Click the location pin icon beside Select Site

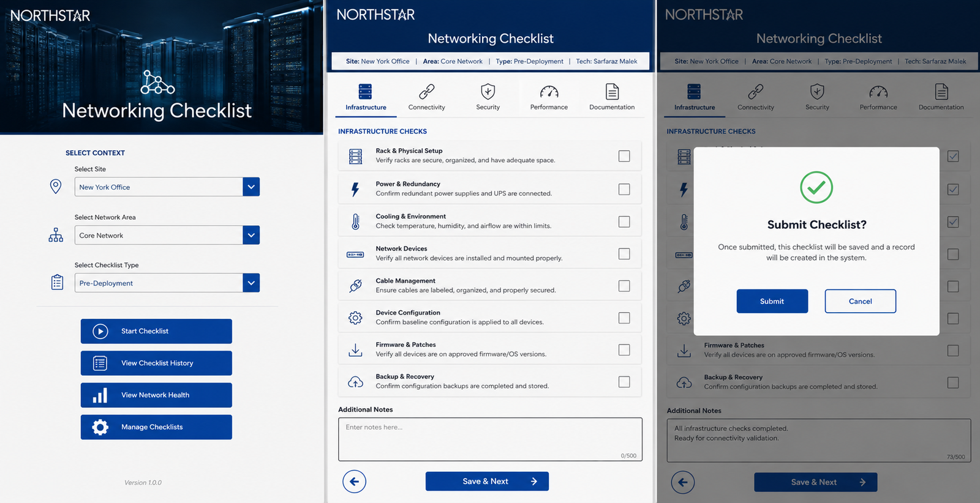click(x=56, y=187)
